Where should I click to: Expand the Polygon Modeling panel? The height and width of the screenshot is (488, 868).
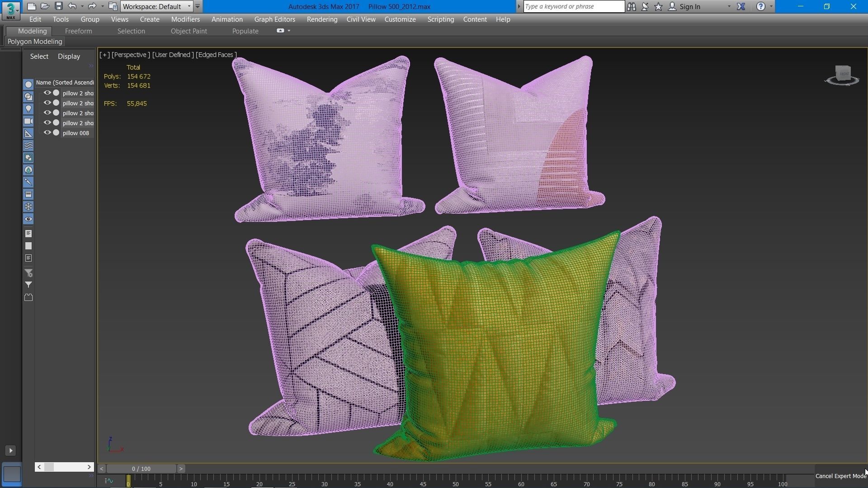coord(35,42)
